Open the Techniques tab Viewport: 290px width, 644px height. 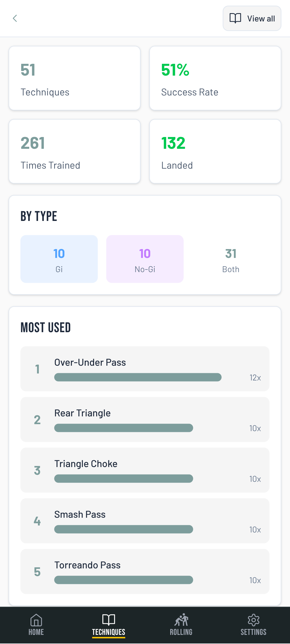pos(108,625)
